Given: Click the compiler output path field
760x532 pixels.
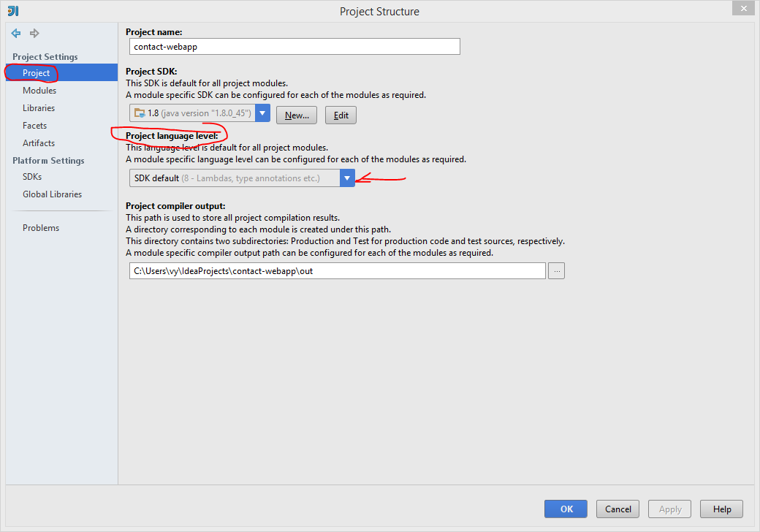Looking at the screenshot, I should click(x=338, y=271).
